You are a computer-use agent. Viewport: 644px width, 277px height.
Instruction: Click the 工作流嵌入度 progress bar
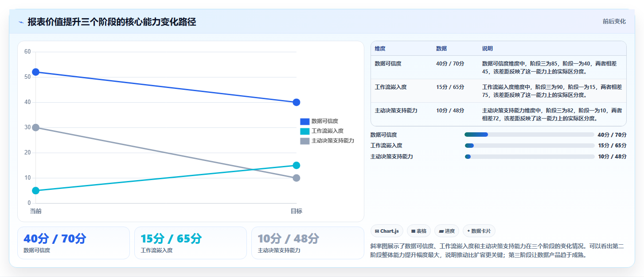[530, 146]
